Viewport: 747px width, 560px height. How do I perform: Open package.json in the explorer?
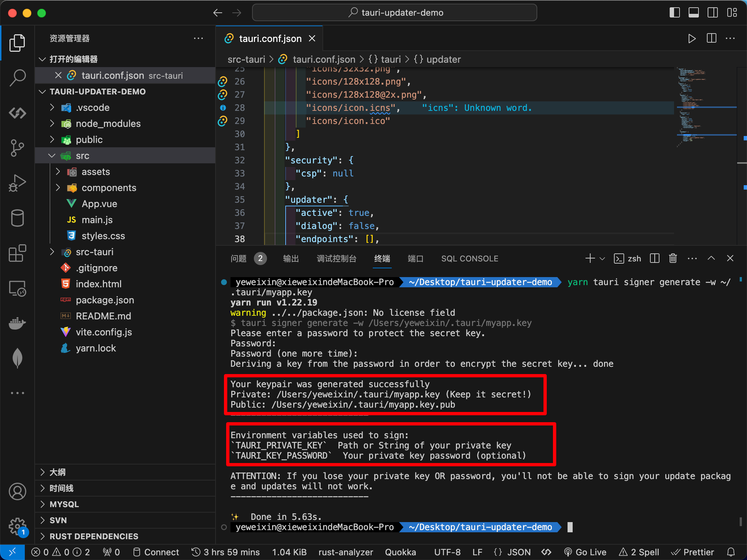(x=125, y=300)
